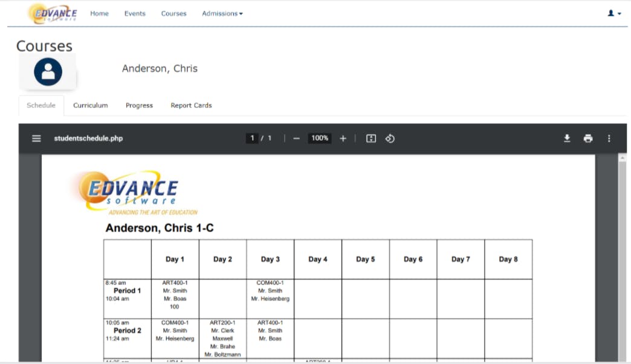Go to Home page
Screen dimensions: 631x364
[x=99, y=13]
